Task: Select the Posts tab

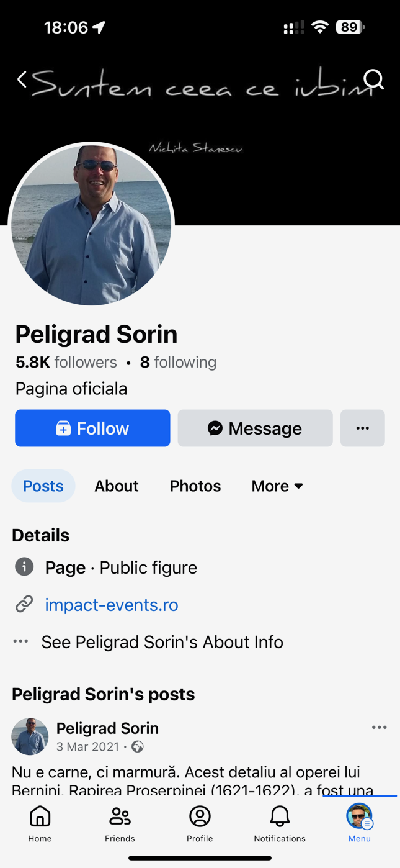Action: (43, 486)
